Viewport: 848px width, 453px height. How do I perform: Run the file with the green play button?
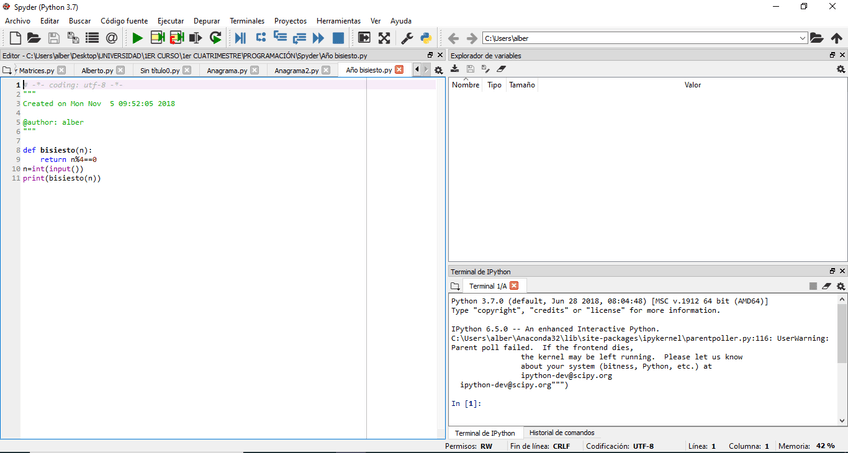click(x=138, y=38)
